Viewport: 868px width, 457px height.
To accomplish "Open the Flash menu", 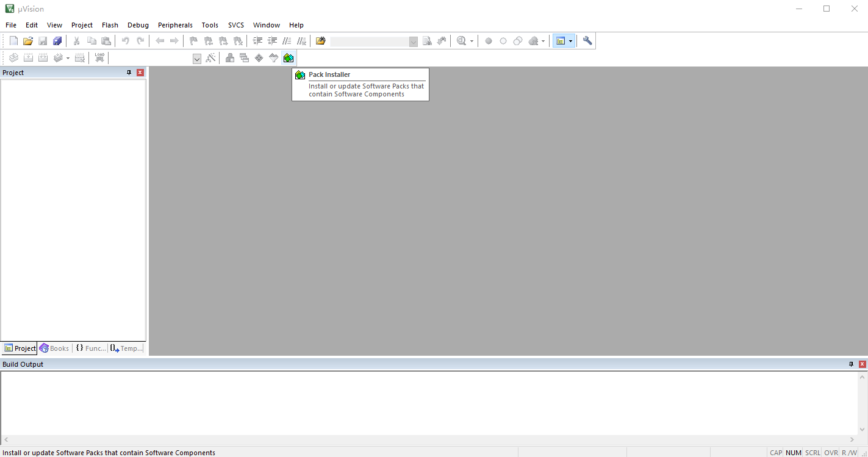I will (110, 25).
